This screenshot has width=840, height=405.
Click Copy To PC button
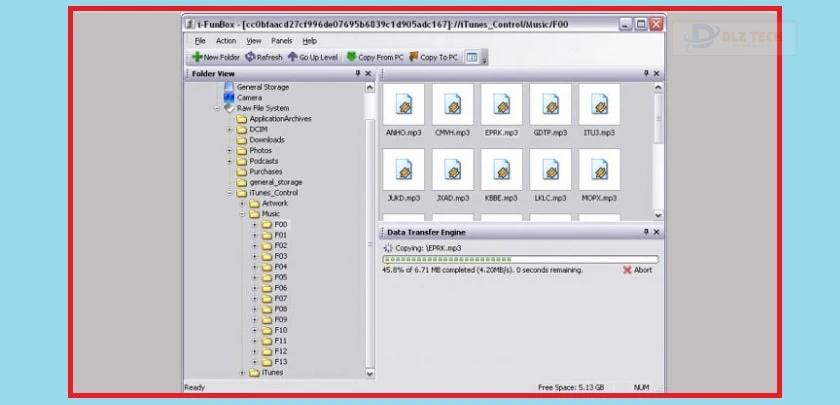coord(434,57)
